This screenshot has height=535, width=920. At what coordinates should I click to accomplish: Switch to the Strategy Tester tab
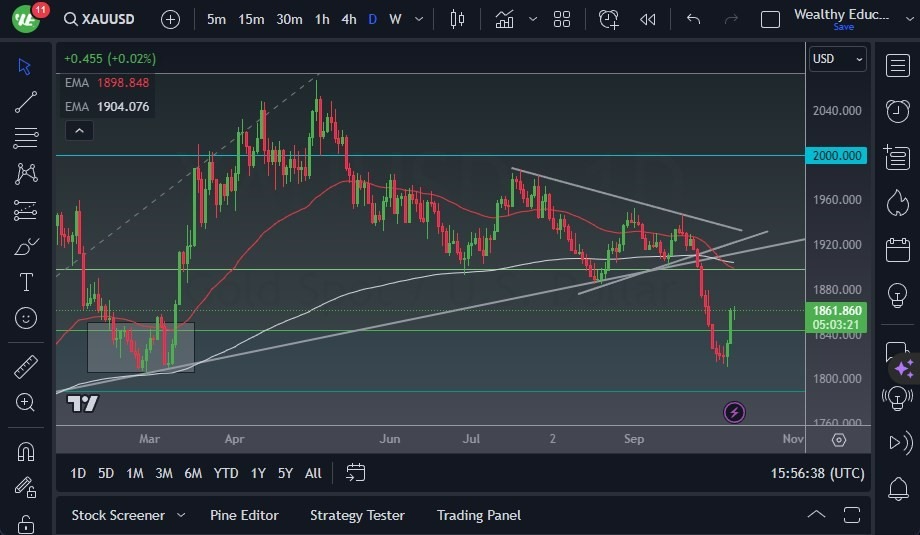[x=357, y=515]
